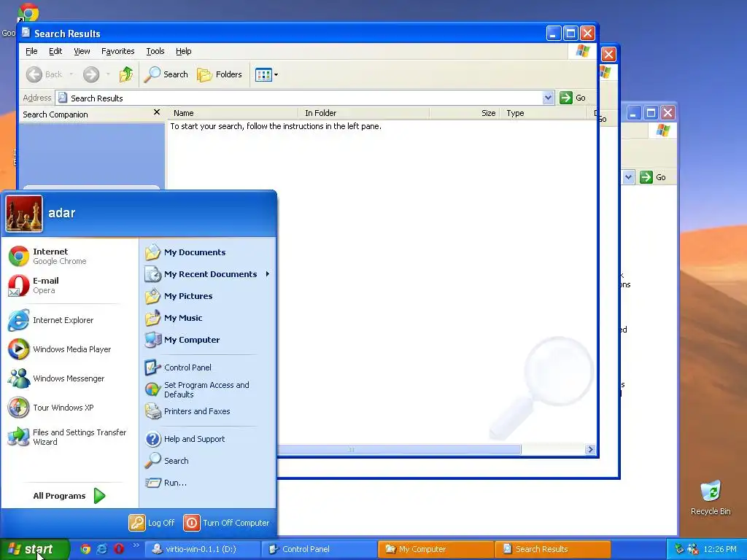Open Internet Explorer in the Start menu
The image size is (747, 560).
pyautogui.click(x=51, y=320)
